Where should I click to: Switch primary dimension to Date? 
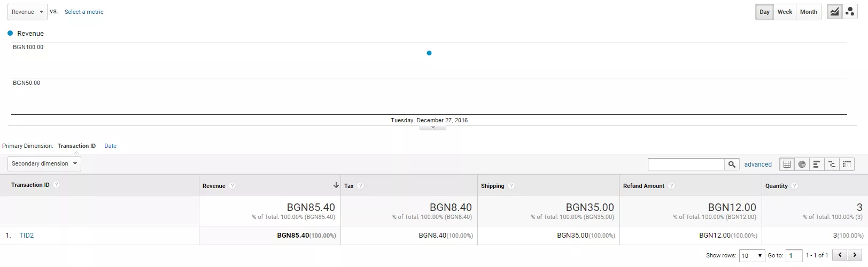pyautogui.click(x=110, y=146)
